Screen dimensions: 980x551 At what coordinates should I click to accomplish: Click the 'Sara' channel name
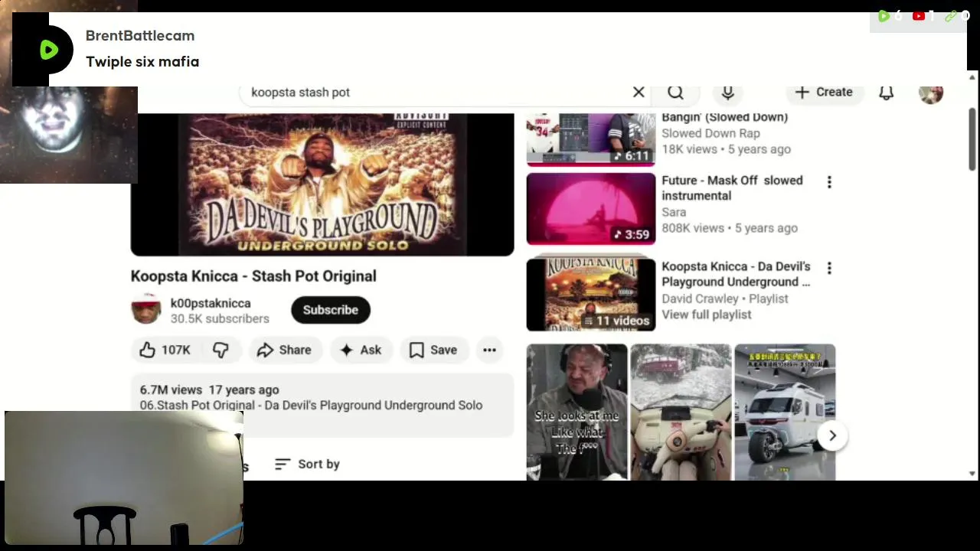coord(674,212)
